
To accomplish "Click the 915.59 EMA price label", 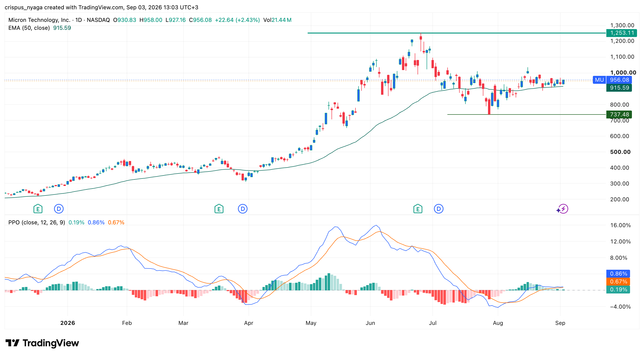I will 619,88.
